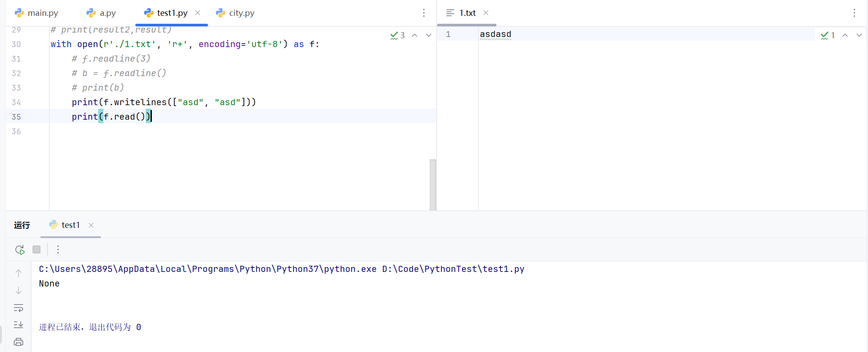Click the 'None' output line in console
This screenshot has height=352, width=868.
[x=49, y=283]
